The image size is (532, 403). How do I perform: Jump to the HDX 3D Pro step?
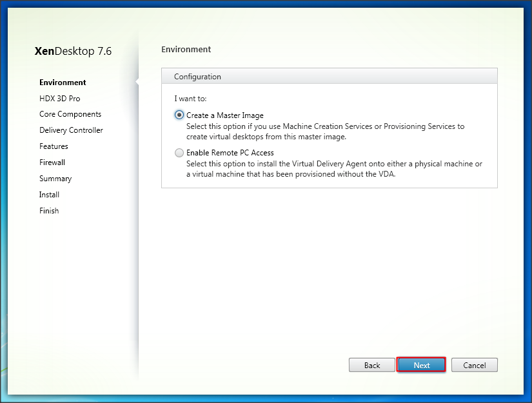pos(59,99)
